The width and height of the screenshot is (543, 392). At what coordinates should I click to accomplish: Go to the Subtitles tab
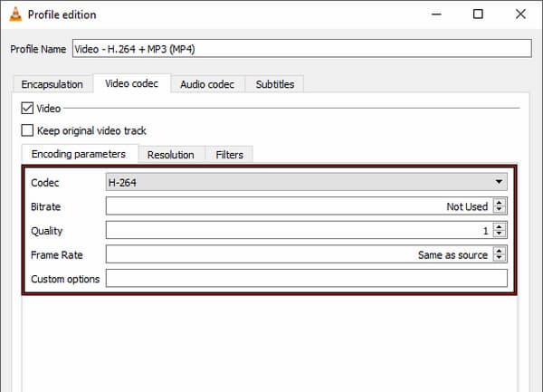click(275, 84)
